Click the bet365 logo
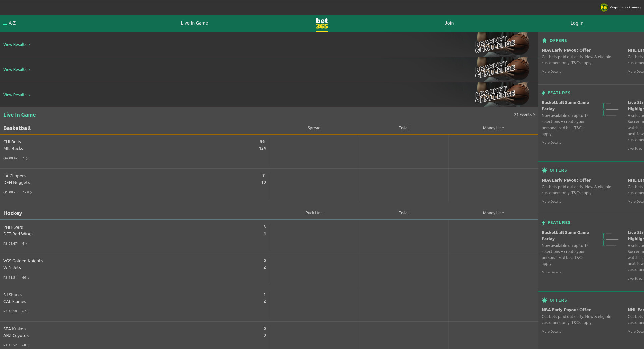This screenshot has width=644, height=349. (322, 23)
